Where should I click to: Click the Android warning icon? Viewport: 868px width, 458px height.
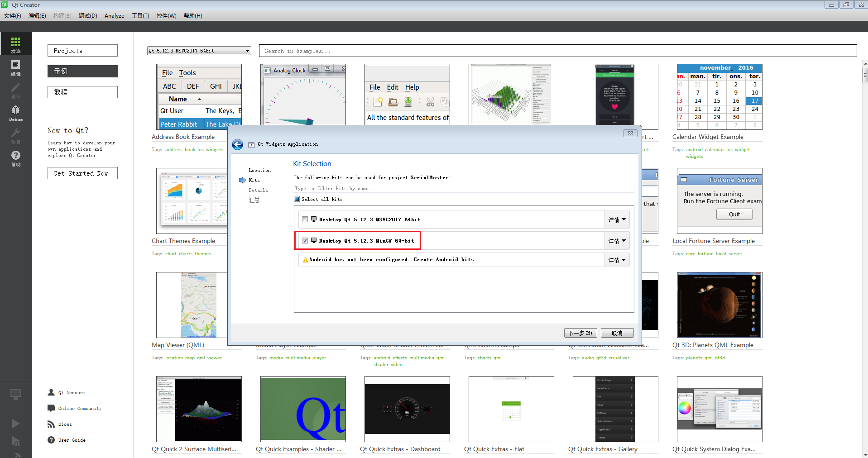click(x=305, y=260)
